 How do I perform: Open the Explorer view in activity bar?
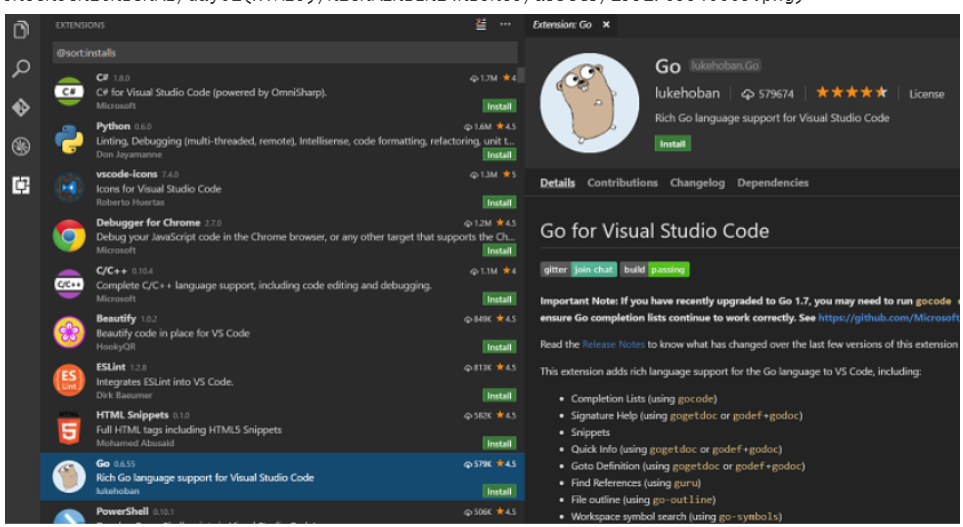tap(21, 29)
